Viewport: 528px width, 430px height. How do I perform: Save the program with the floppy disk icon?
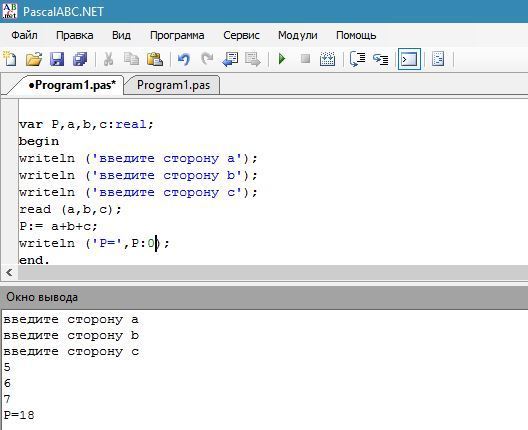(x=57, y=59)
